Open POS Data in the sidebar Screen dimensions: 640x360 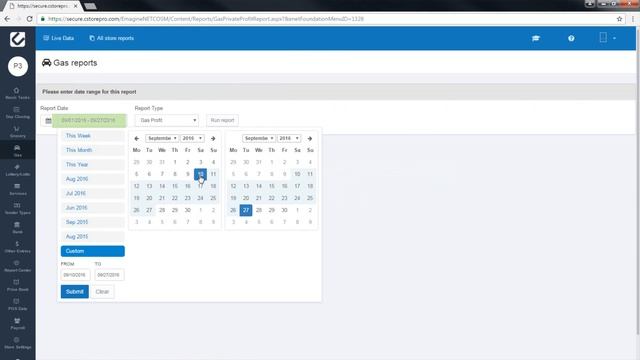(x=17, y=304)
